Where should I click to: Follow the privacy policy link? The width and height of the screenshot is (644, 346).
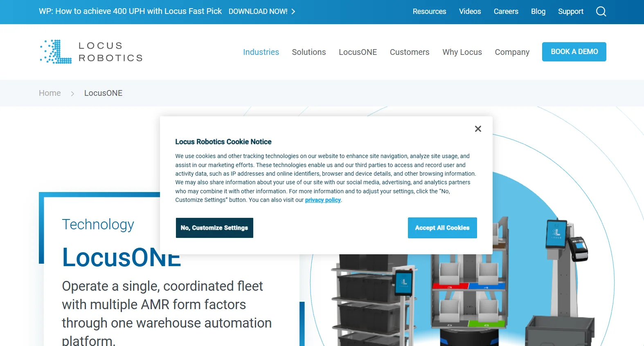point(323,200)
